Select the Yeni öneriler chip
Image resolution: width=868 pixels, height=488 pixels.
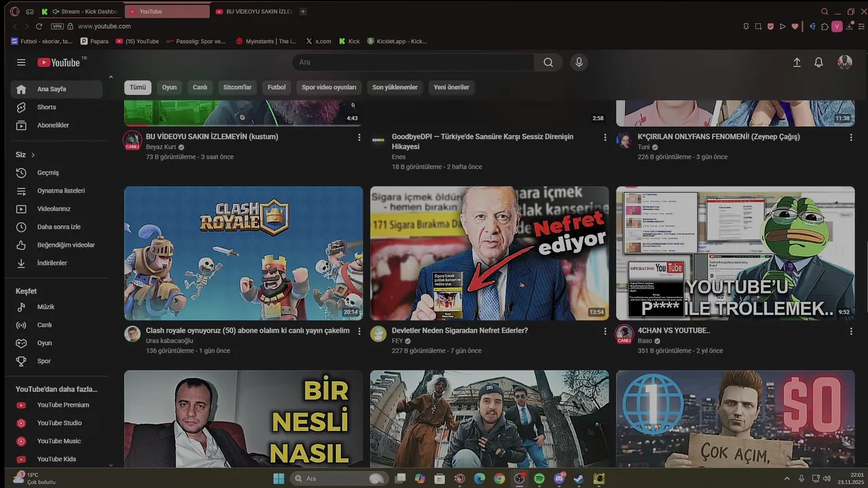452,87
